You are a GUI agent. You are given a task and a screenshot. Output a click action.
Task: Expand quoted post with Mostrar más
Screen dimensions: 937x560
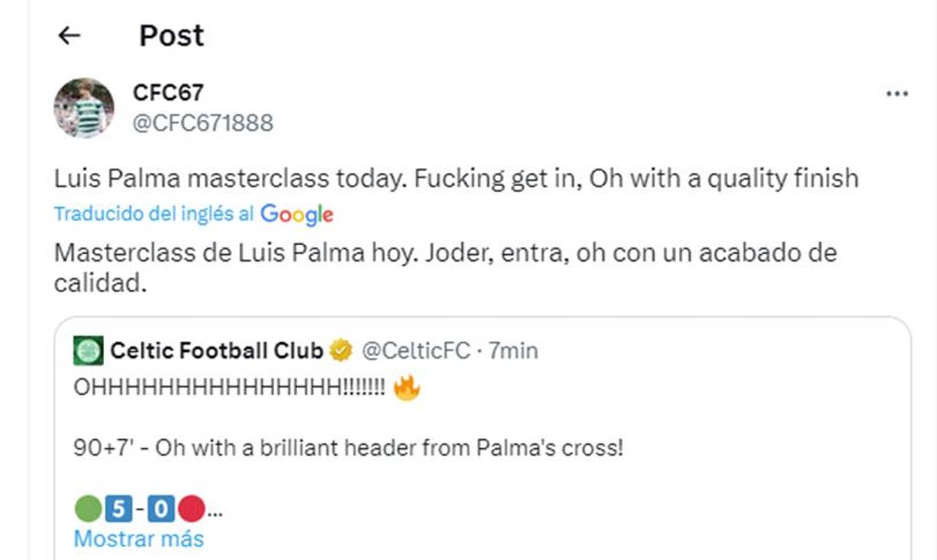[x=139, y=539]
